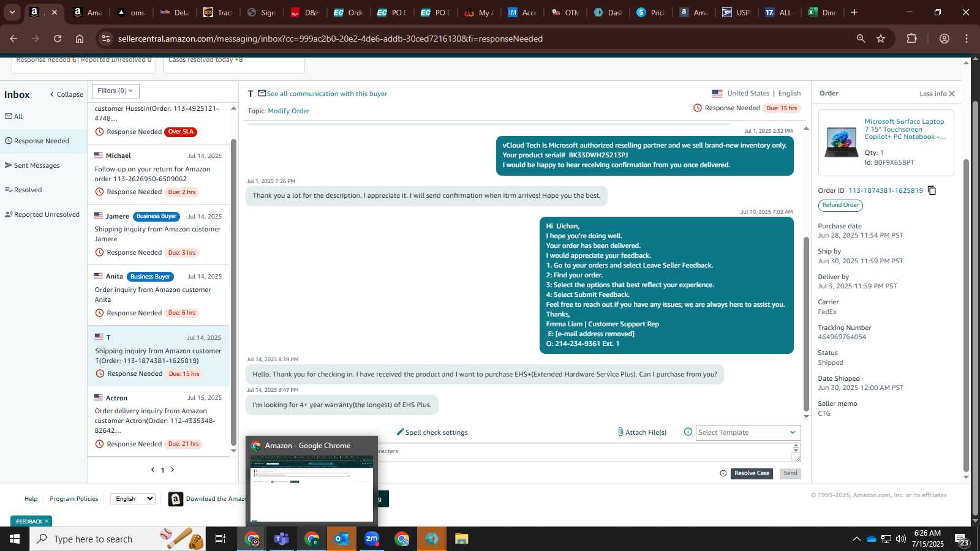This screenshot has height=551, width=980.
Task: Click the Surface Laptop product thumbnail
Action: pos(841,142)
